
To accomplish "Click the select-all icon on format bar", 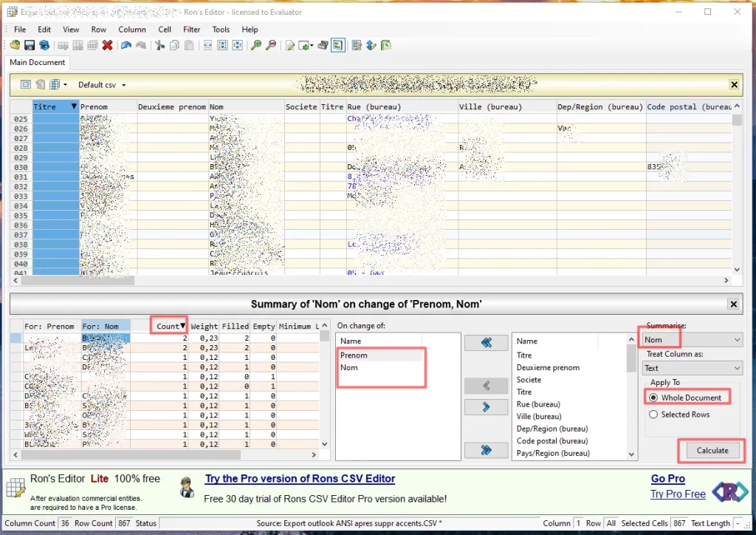I will click(x=26, y=84).
